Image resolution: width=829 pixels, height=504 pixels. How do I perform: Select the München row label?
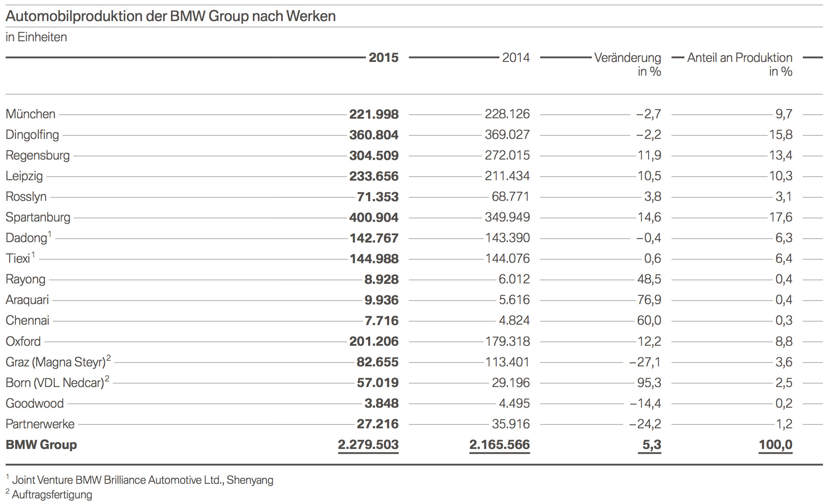(31, 114)
